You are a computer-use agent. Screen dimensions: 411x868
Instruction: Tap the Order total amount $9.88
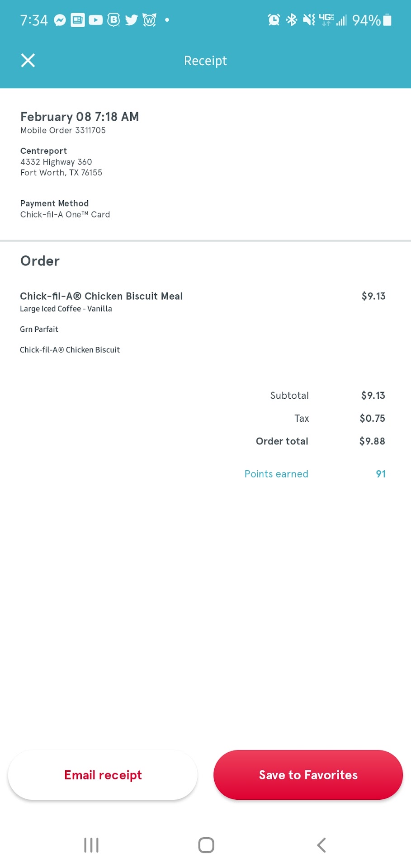372,441
